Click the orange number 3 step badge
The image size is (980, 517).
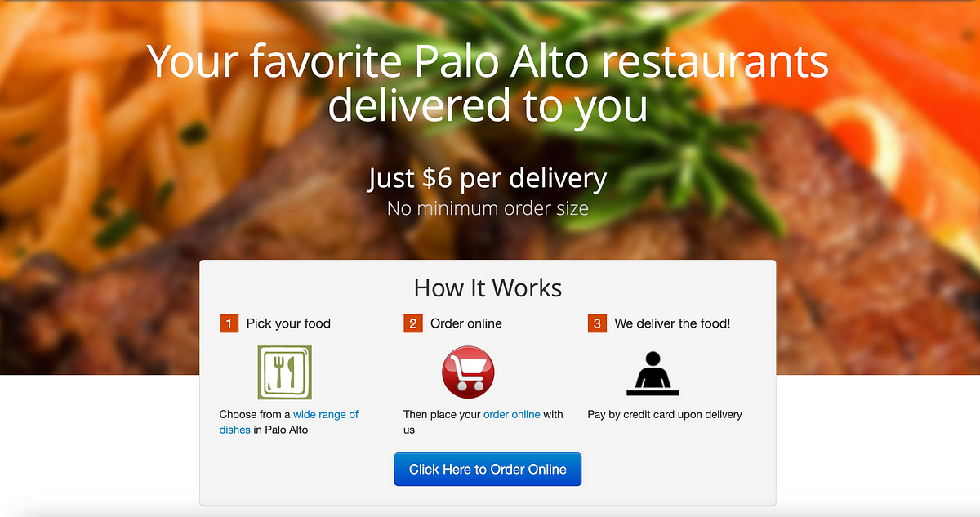[x=597, y=323]
